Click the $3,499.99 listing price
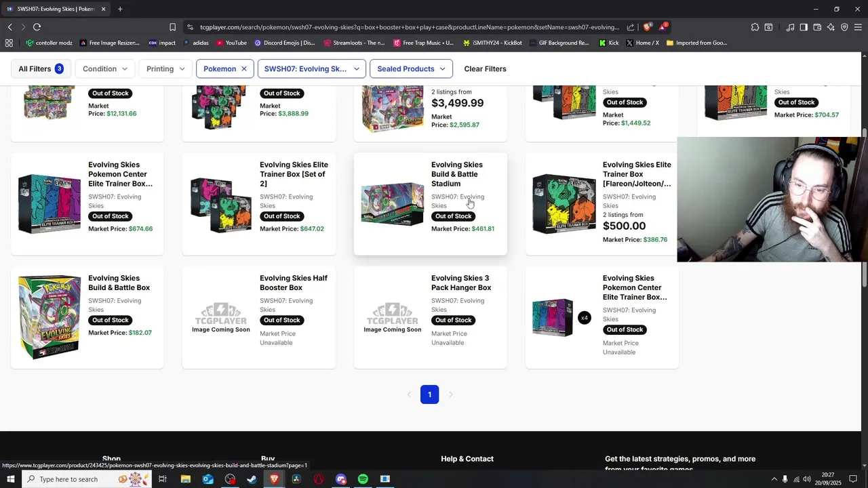 [457, 103]
